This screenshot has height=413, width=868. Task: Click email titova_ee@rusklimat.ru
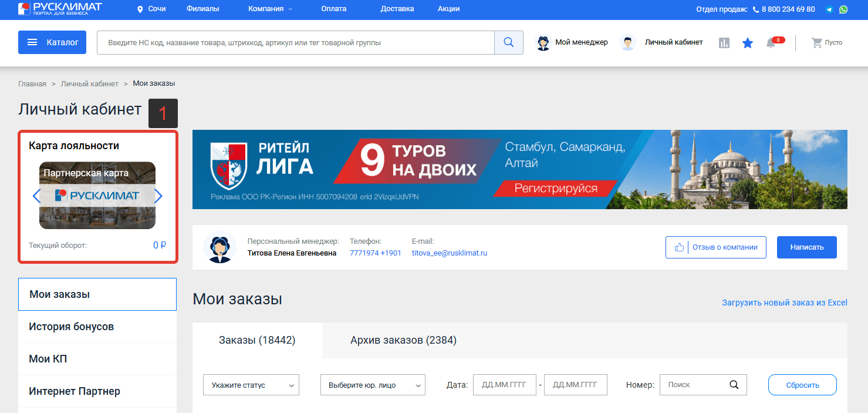pyautogui.click(x=450, y=253)
